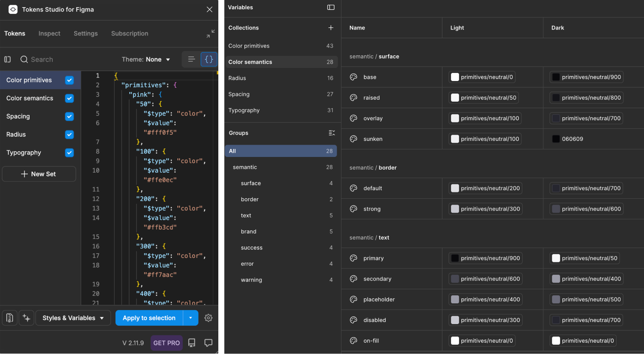
Task: Open the docs book icon near GET PRO
Action: point(192,343)
